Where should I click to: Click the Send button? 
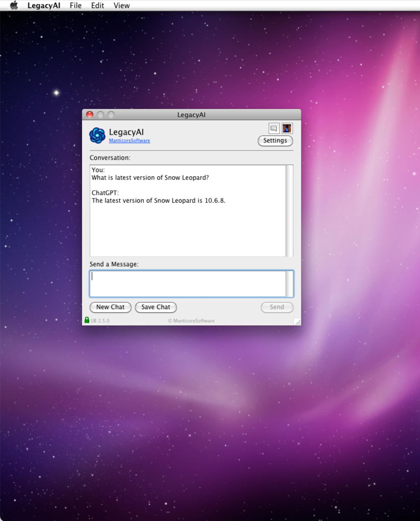pos(277,307)
